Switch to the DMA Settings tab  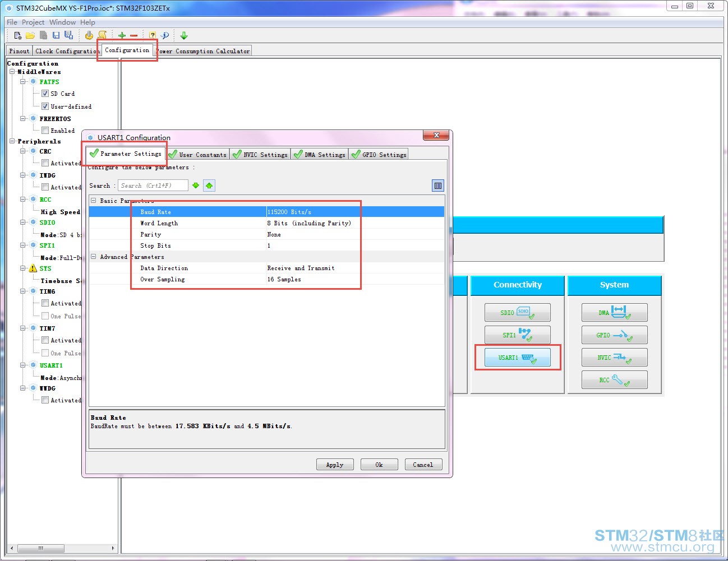click(320, 154)
